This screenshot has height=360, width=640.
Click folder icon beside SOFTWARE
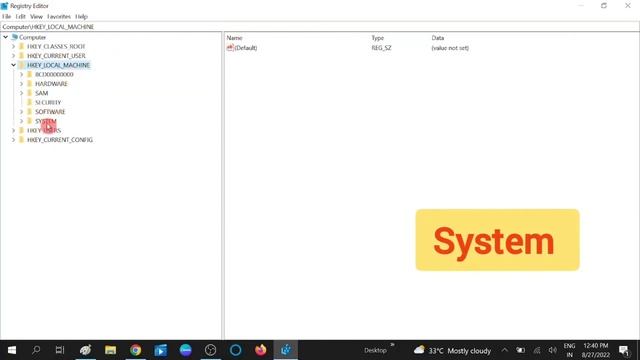coord(30,112)
